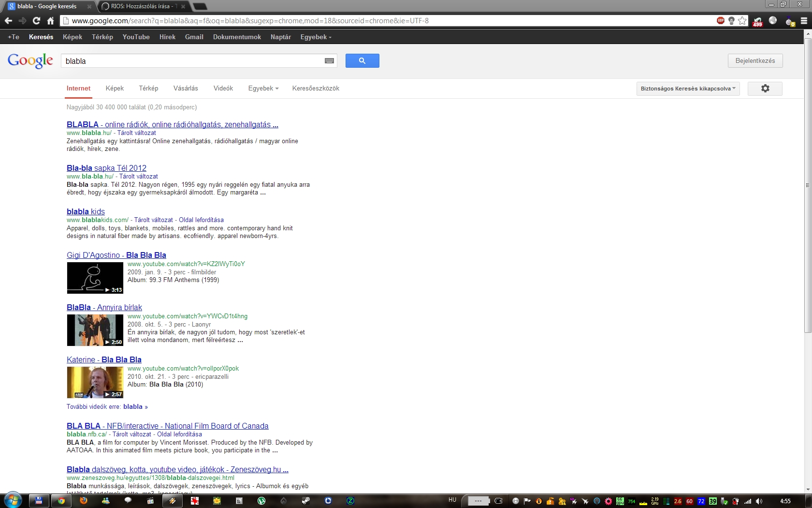Open Media Player Classic taskbar icon
812x508 pixels.
150,501
